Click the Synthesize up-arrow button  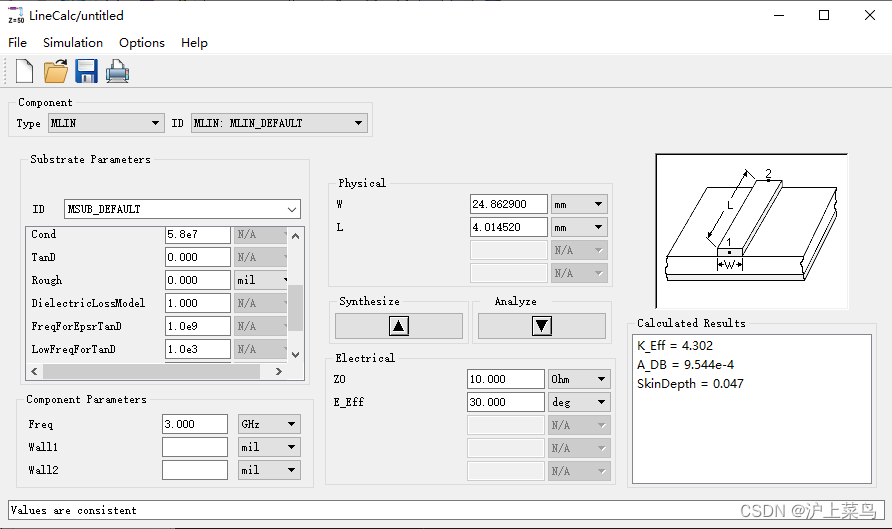click(399, 326)
